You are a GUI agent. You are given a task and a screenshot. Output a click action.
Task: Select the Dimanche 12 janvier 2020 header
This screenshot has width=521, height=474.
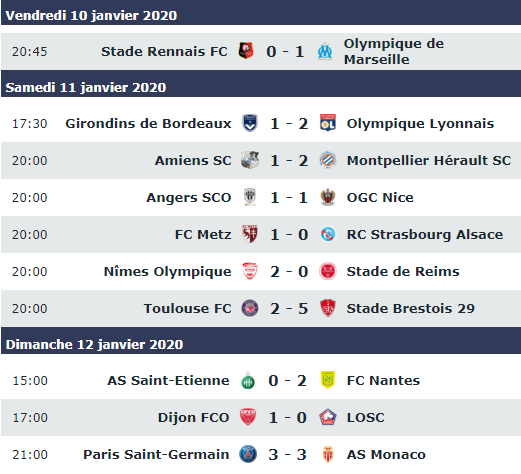tap(261, 344)
